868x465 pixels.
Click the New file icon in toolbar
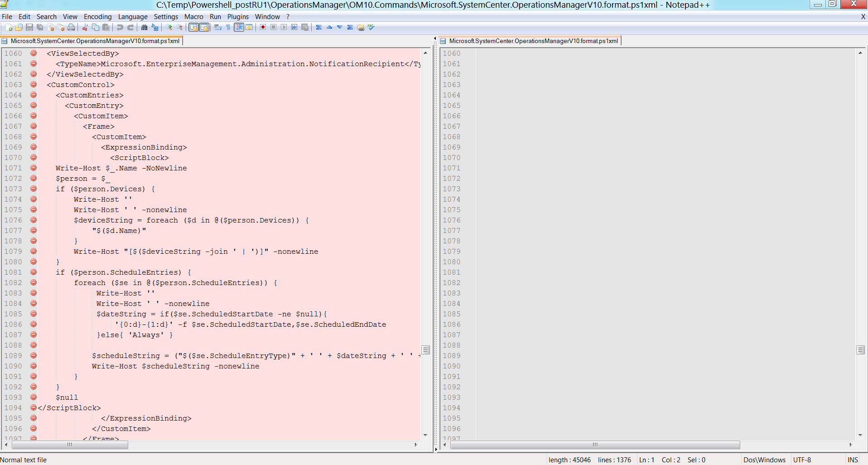9,28
